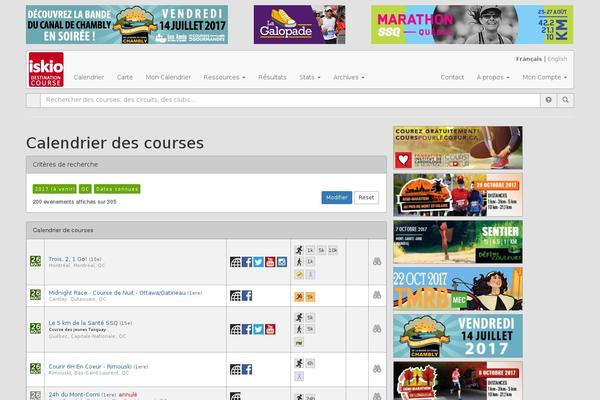Open the Marathon SSQ Québec banner ad
The image size is (600, 400).
coord(472,24)
